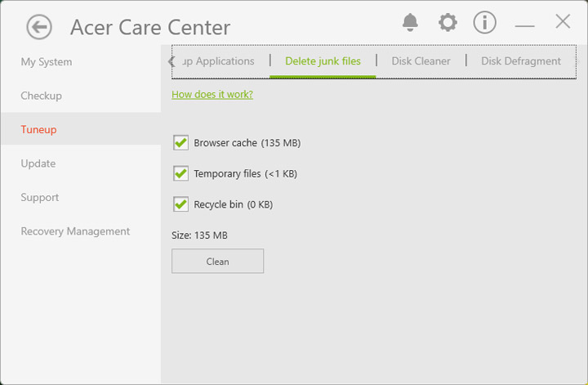
Task: Navigate to Recovery Management
Action: pyautogui.click(x=75, y=231)
